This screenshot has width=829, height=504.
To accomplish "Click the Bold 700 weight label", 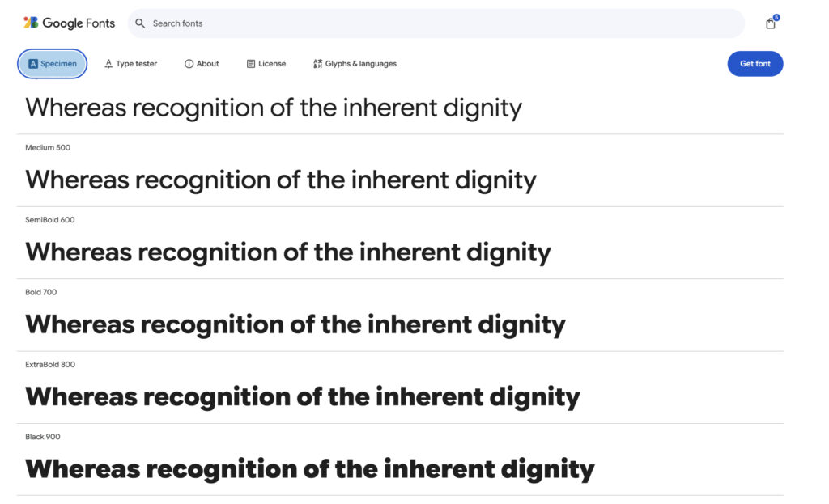I will coord(41,292).
